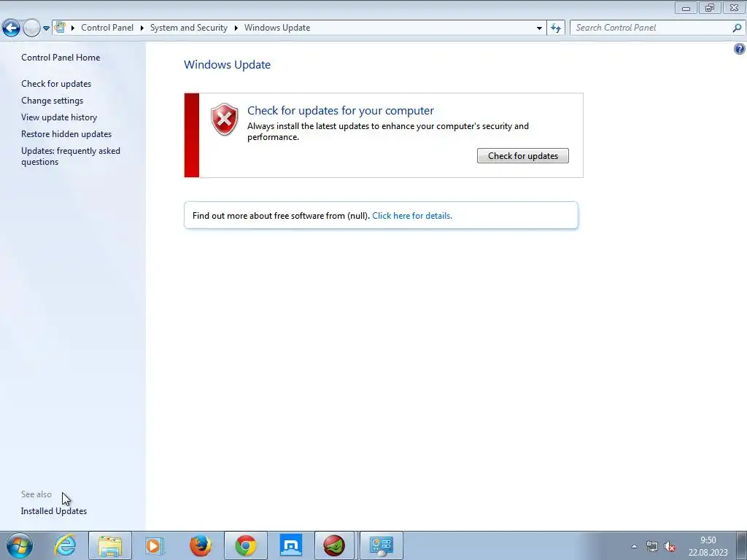Show hidden tray icons arrow
This screenshot has height=560, width=747.
coord(634,546)
